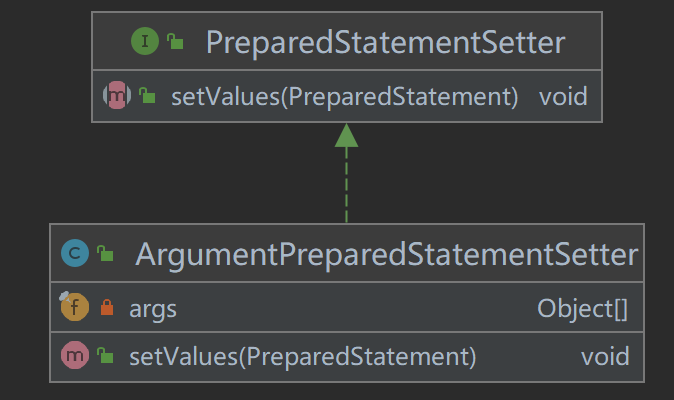Click the green implementation arrowhead
Viewport: 674px width, 400px height.
(x=346, y=135)
